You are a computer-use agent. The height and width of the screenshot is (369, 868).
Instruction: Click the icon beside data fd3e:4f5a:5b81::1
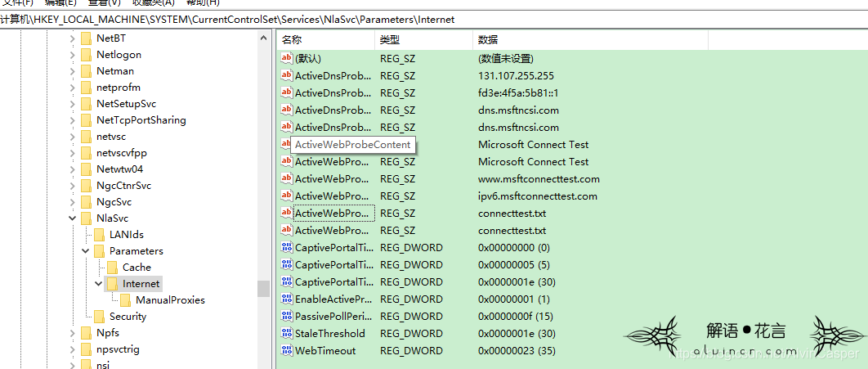tap(287, 92)
